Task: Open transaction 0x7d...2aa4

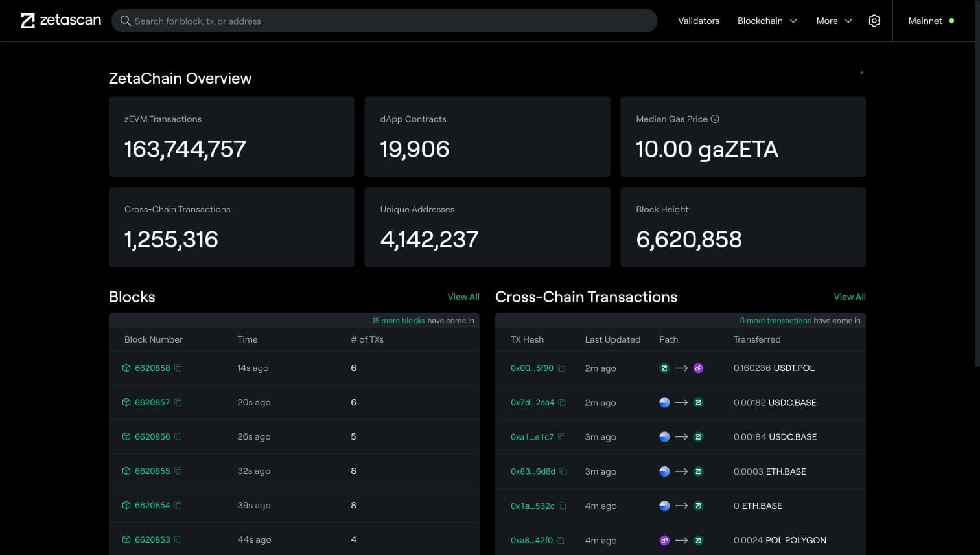Action: (533, 402)
